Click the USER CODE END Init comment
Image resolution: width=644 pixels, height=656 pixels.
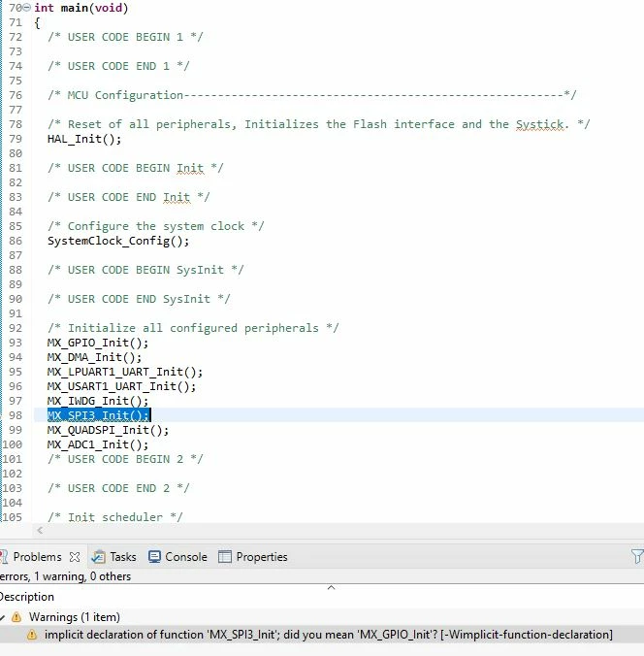coord(128,197)
